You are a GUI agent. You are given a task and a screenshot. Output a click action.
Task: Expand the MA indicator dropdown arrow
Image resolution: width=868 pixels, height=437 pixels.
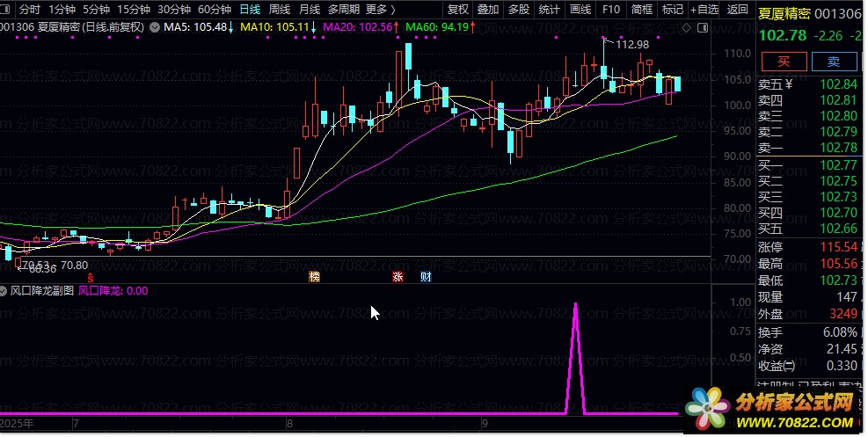point(156,27)
